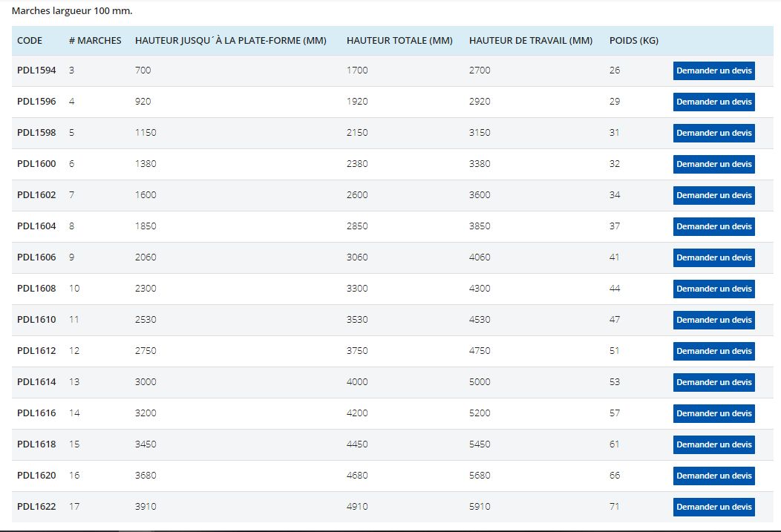781x532 pixels.
Task: Request quote for PDL1610 ladder
Action: 713,320
